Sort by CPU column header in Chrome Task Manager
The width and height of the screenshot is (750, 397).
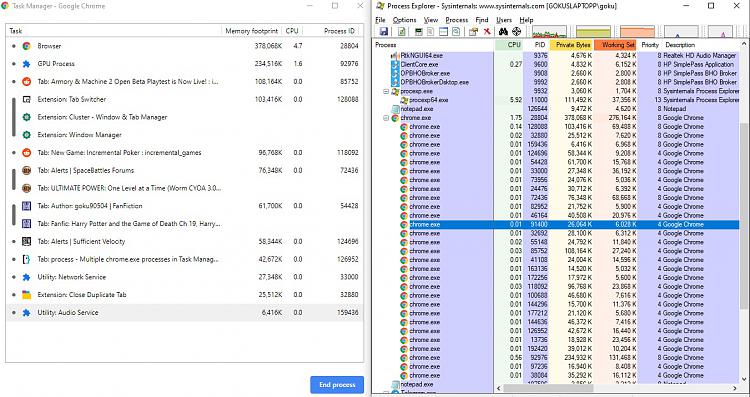tap(293, 31)
